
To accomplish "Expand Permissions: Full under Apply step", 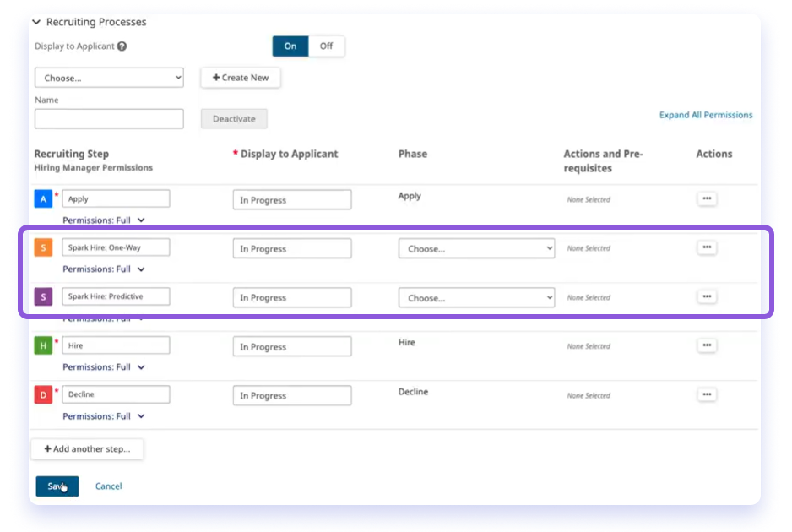I will click(x=105, y=220).
